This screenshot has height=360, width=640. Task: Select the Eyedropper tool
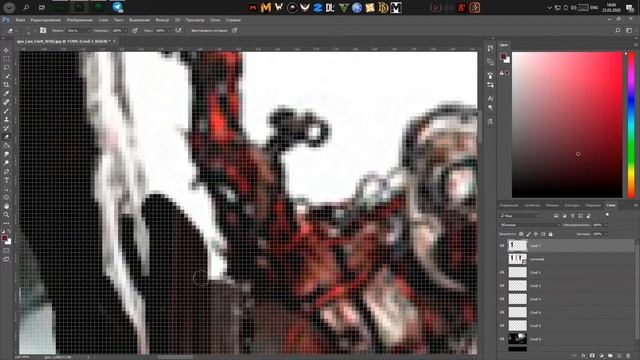click(x=6, y=93)
